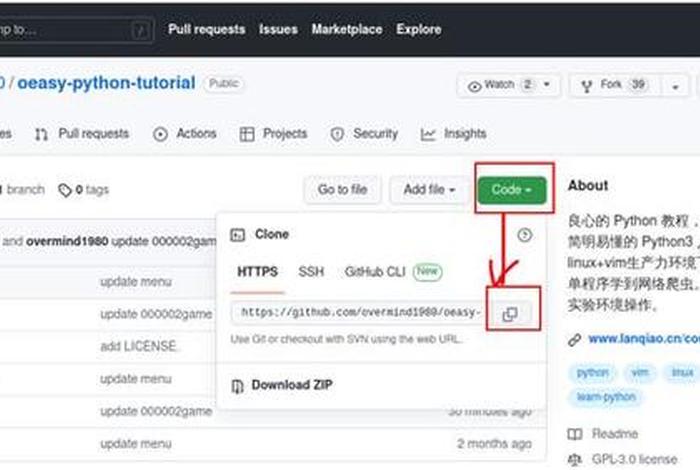This screenshot has width=700, height=470.
Task: Open the clone help question icon
Action: [x=525, y=235]
